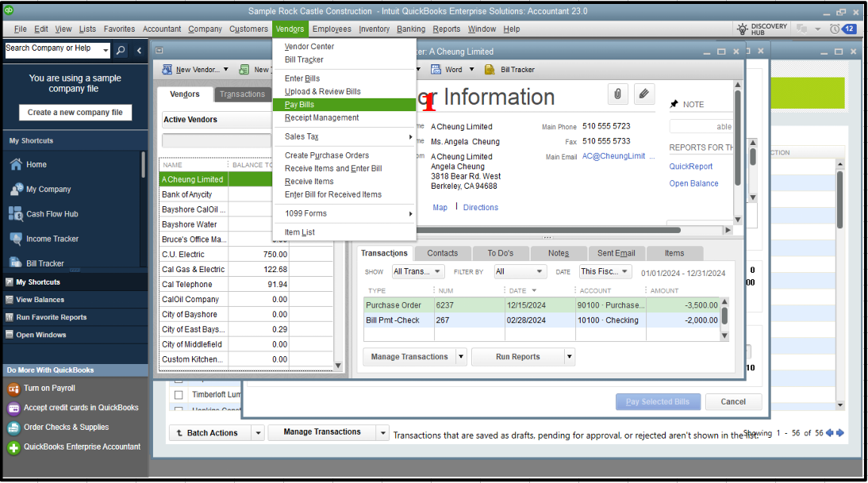Screen dimensions: 868x483
Task: Open Open Balance report link
Action: click(x=693, y=184)
